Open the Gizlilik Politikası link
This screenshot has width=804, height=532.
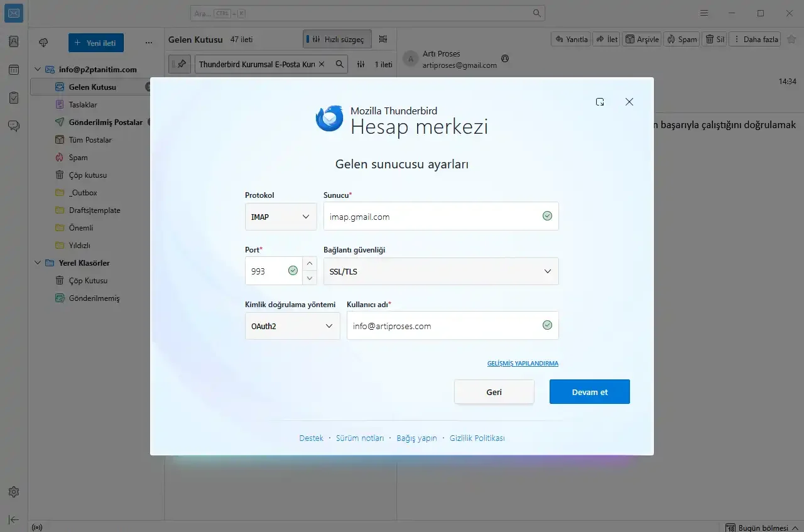click(477, 438)
